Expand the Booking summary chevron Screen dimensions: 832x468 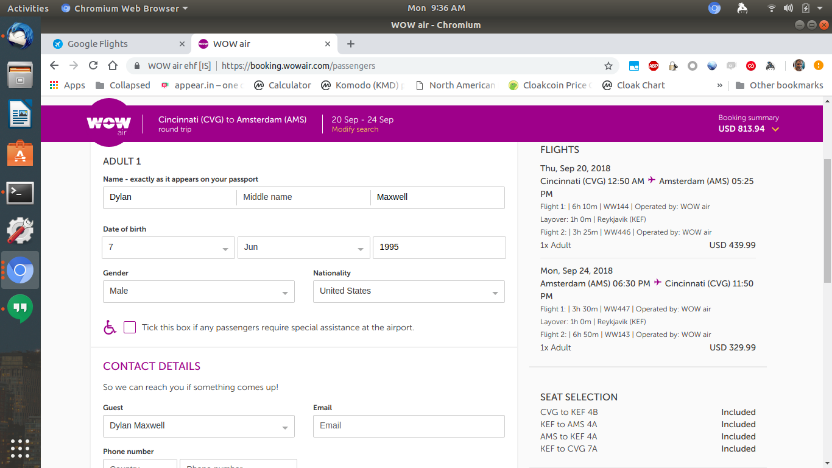tap(775, 129)
